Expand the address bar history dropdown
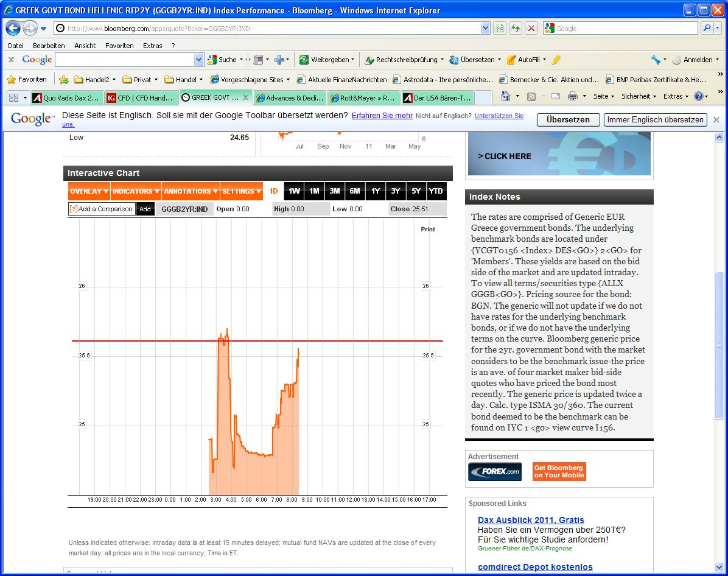The width and height of the screenshot is (728, 576). pos(485,29)
